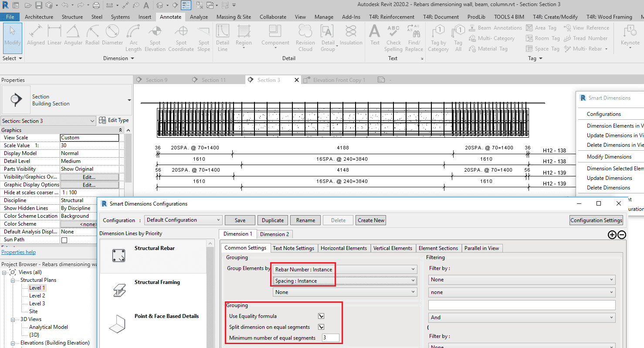Choose the Aligned dimension tool
644x348 pixels.
pyautogui.click(x=36, y=35)
